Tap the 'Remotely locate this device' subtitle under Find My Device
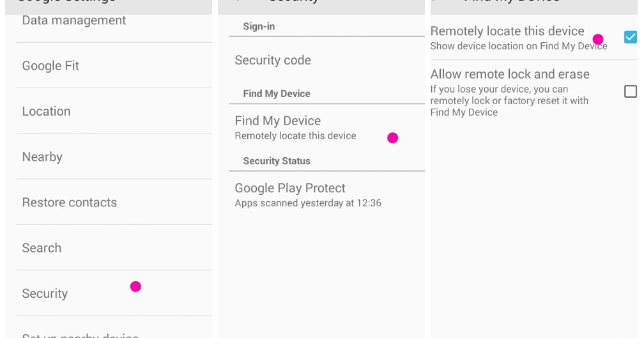The image size is (644, 338). [x=295, y=135]
